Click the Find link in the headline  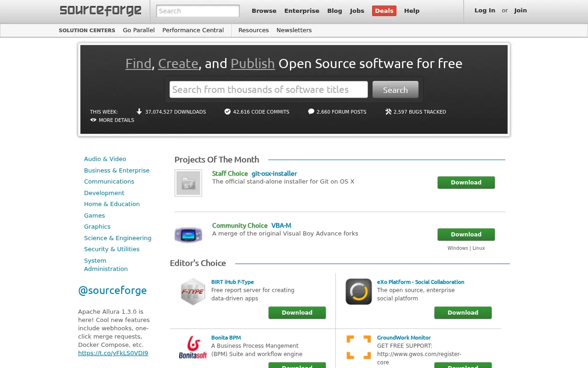[x=138, y=63]
